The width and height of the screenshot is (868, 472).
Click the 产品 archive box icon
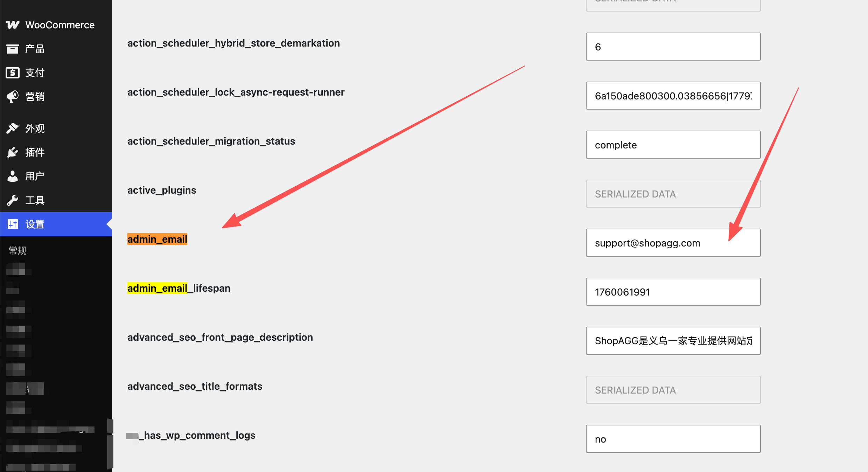13,49
